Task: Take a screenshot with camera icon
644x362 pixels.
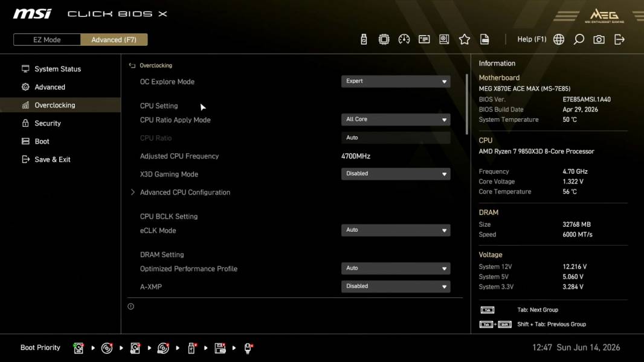Action: pyautogui.click(x=599, y=39)
